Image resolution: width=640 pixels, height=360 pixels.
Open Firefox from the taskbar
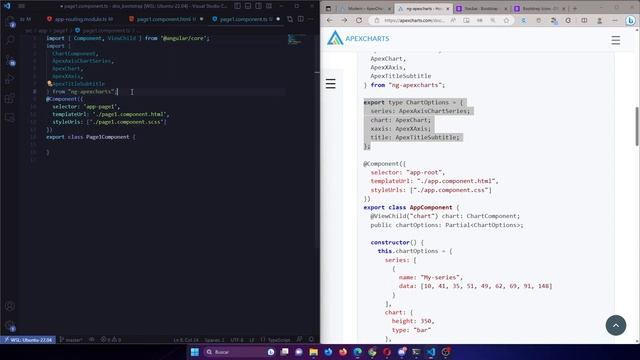[343, 352]
